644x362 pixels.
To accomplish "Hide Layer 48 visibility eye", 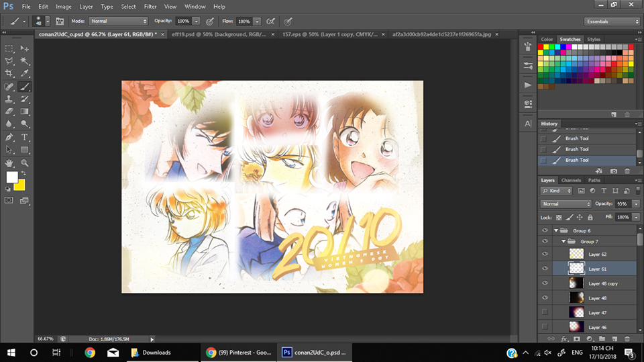I will pyautogui.click(x=545, y=298).
